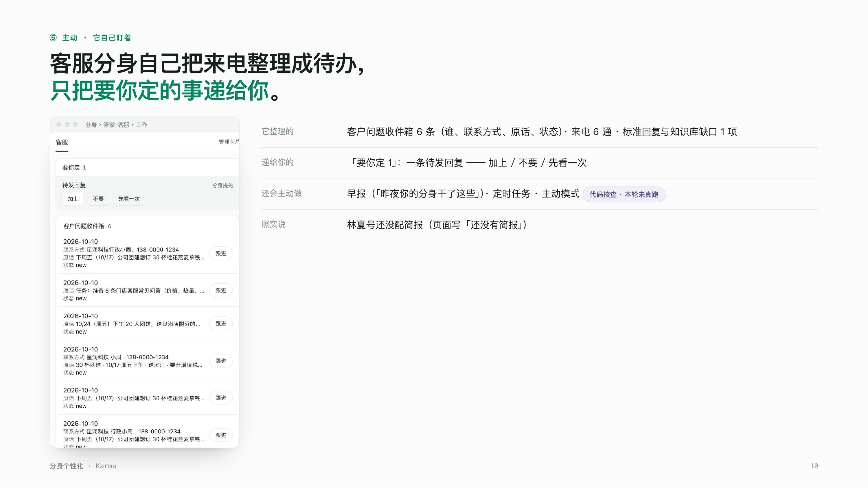The image size is (868, 488).
Task: Switch to the 客服 tab
Action: 62,142
